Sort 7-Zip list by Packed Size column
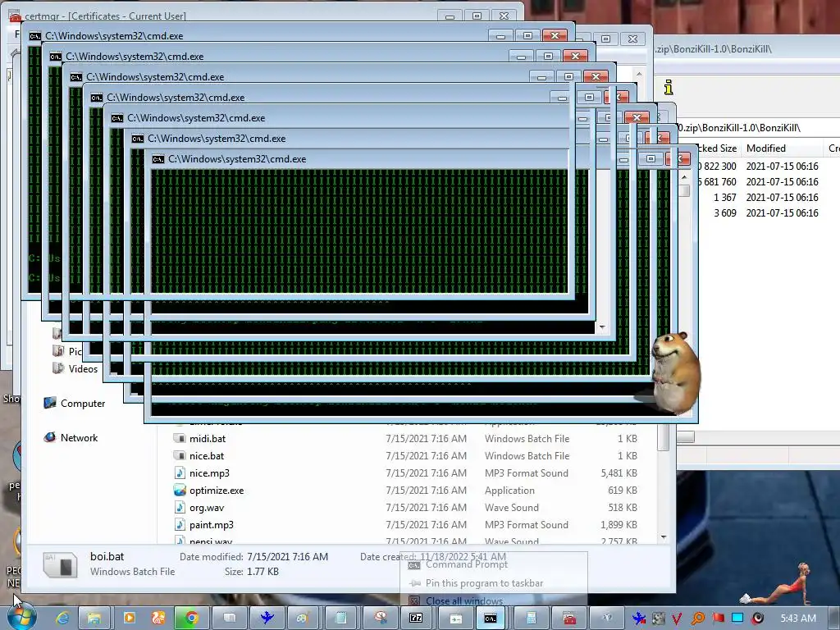 click(x=717, y=148)
